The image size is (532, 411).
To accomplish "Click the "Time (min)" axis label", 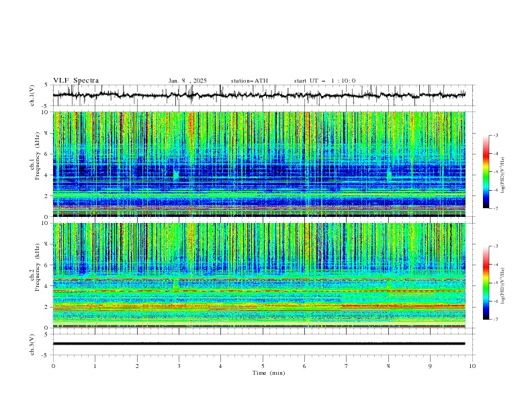I will pos(269,373).
